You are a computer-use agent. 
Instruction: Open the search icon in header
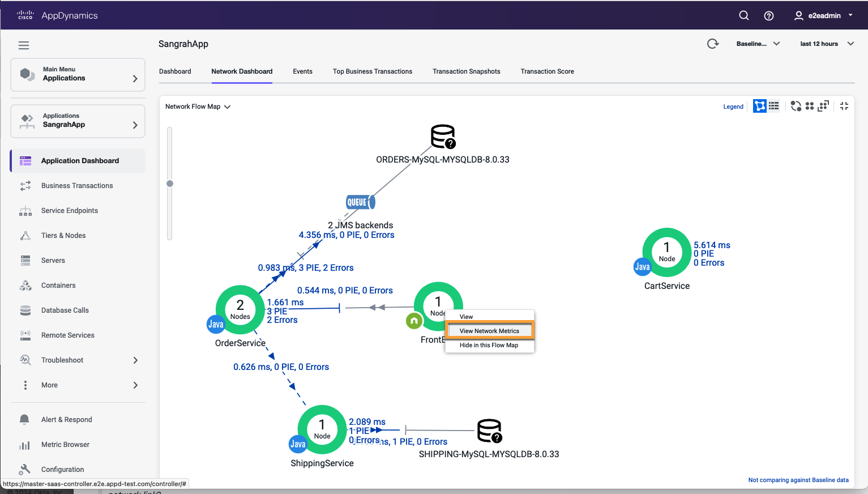click(x=744, y=15)
